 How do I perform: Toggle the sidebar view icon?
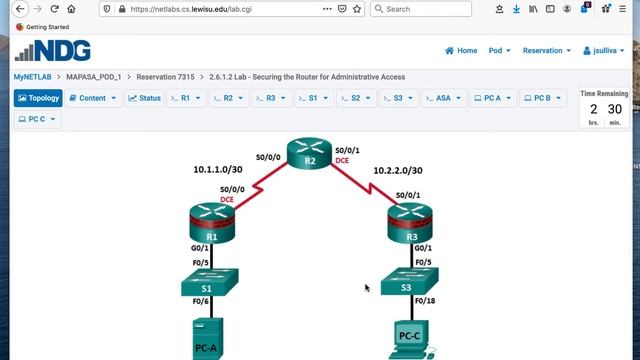point(550,9)
